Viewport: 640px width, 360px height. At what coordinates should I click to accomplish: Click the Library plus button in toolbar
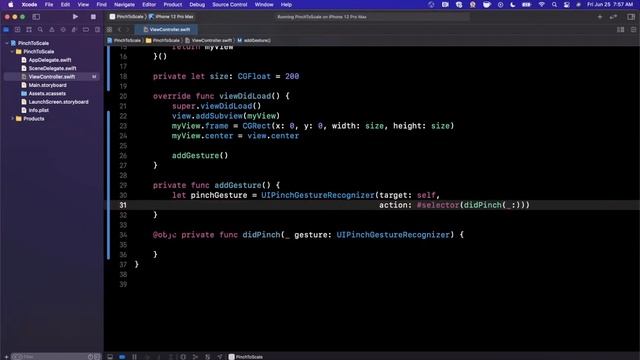coord(600,17)
